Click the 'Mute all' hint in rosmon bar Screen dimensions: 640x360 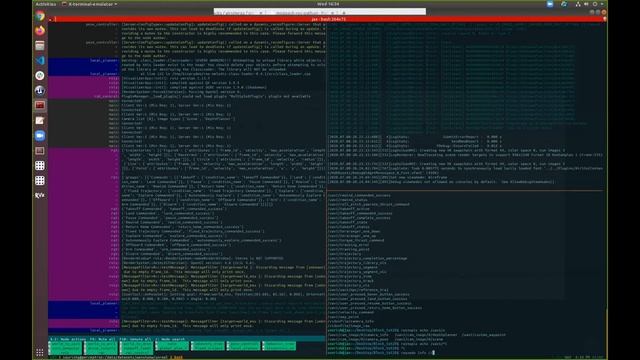[102, 339]
